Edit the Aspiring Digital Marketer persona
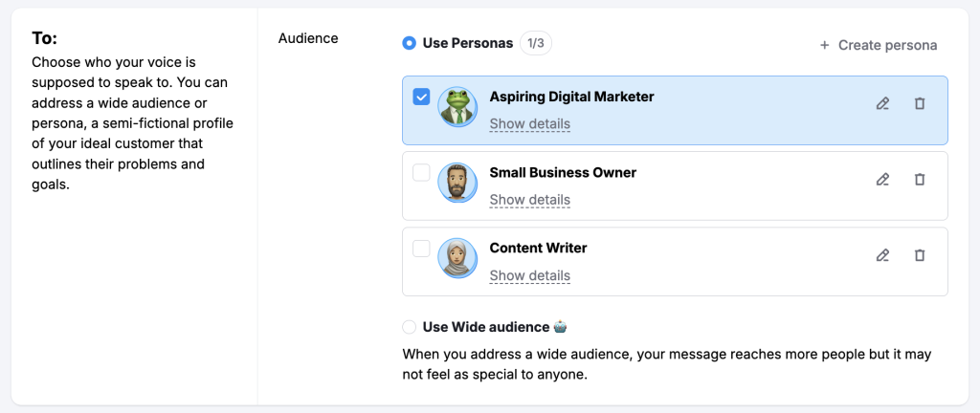980x413 pixels. coord(881,103)
